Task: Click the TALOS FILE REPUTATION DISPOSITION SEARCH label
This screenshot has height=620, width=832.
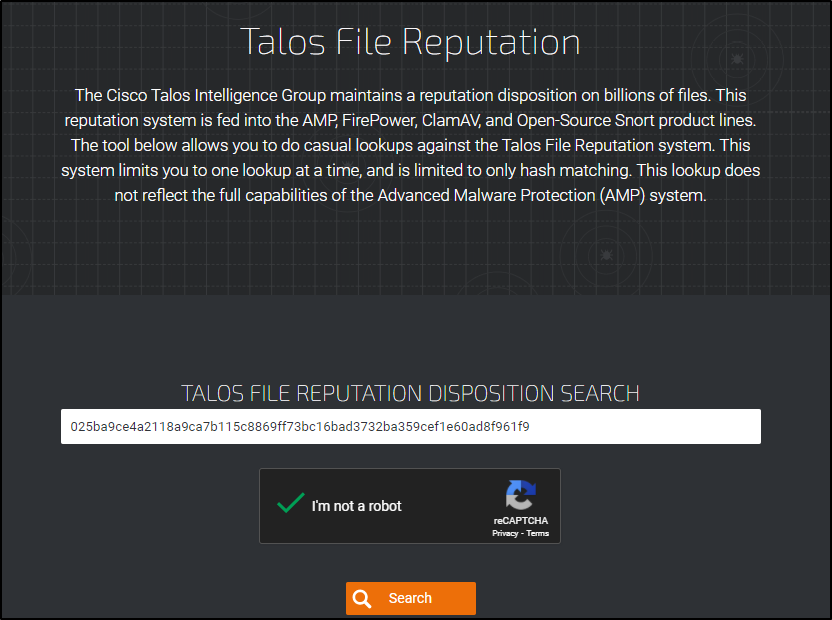Action: (x=410, y=393)
